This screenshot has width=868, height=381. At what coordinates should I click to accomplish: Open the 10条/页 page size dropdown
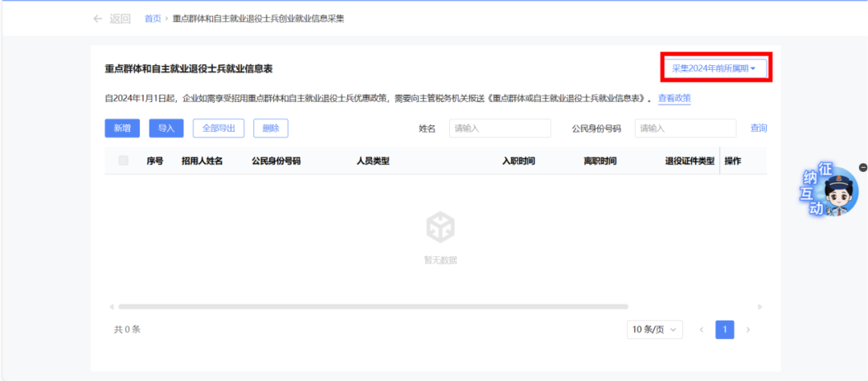pos(654,330)
